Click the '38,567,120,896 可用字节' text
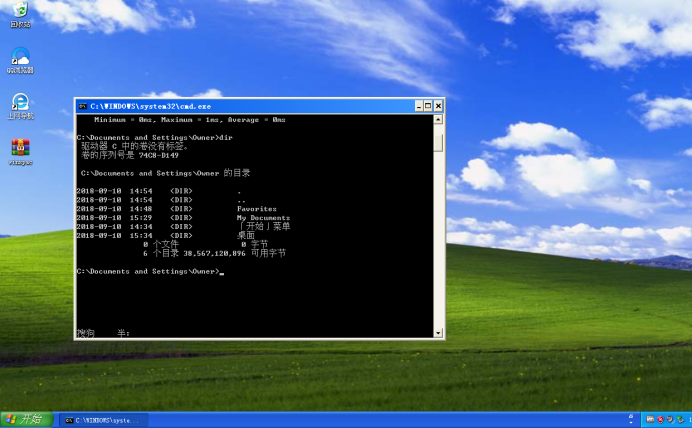The image size is (692, 428). 234,253
